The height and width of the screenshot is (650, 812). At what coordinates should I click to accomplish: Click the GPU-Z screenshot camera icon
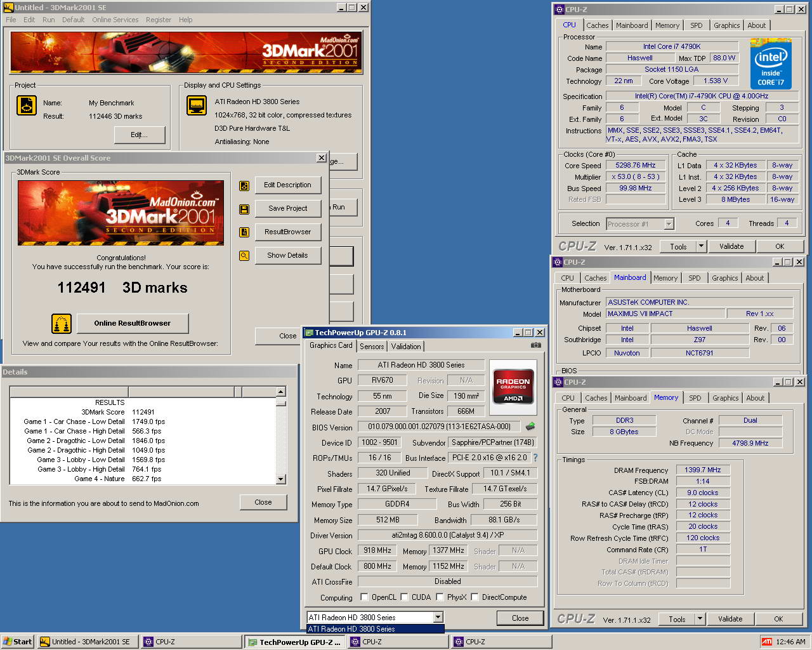pos(536,345)
